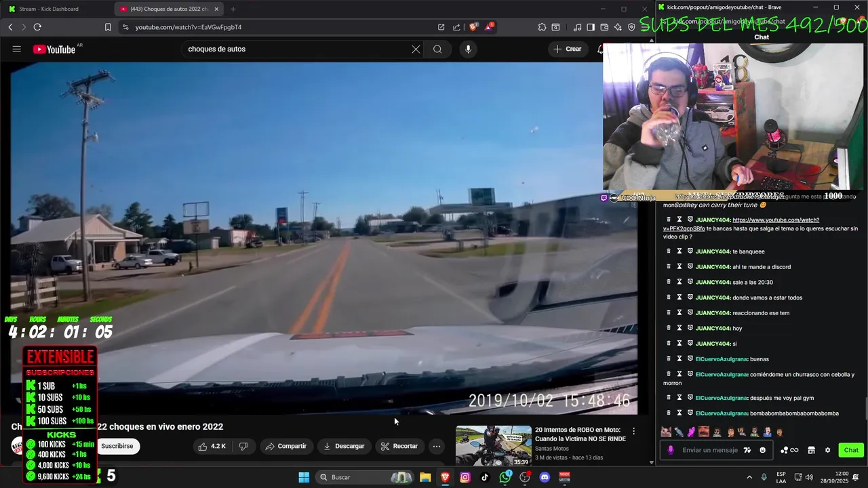The image size is (868, 488).
Task: Switch ESP LAA keyboard language
Action: pos(781,477)
